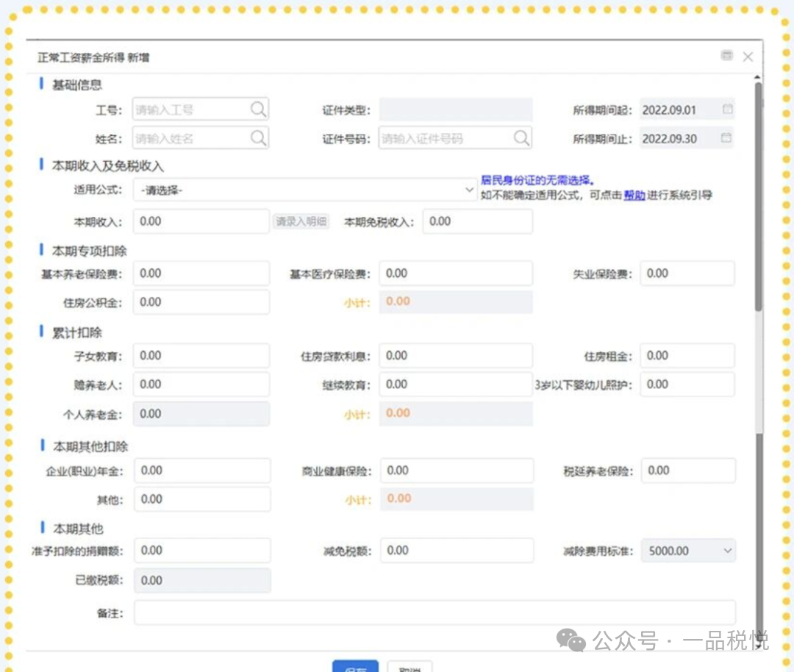Viewport: 794px width, 672px height.
Task: Click the search icon in 姓名 field
Action: (x=258, y=138)
